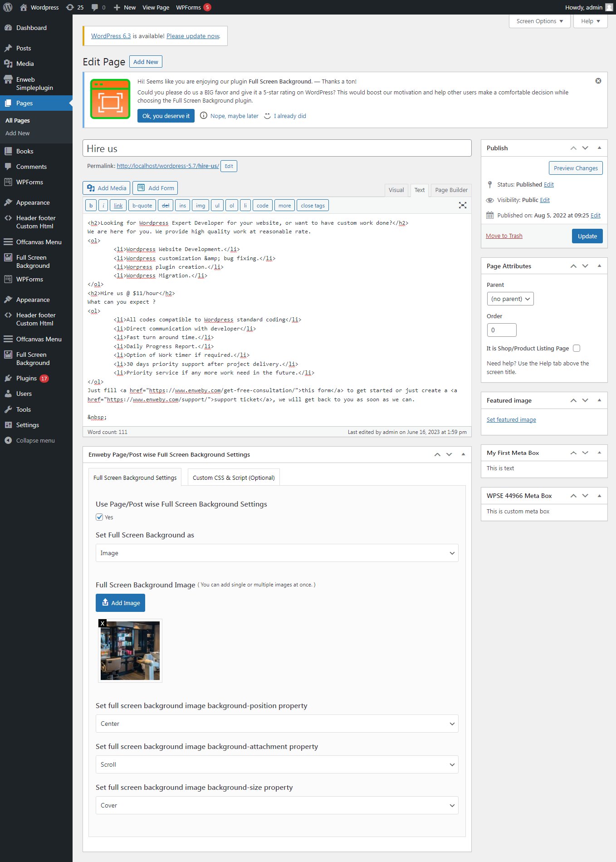Image resolution: width=616 pixels, height=862 pixels.
Task: Insert italic tag with i button
Action: click(x=103, y=206)
